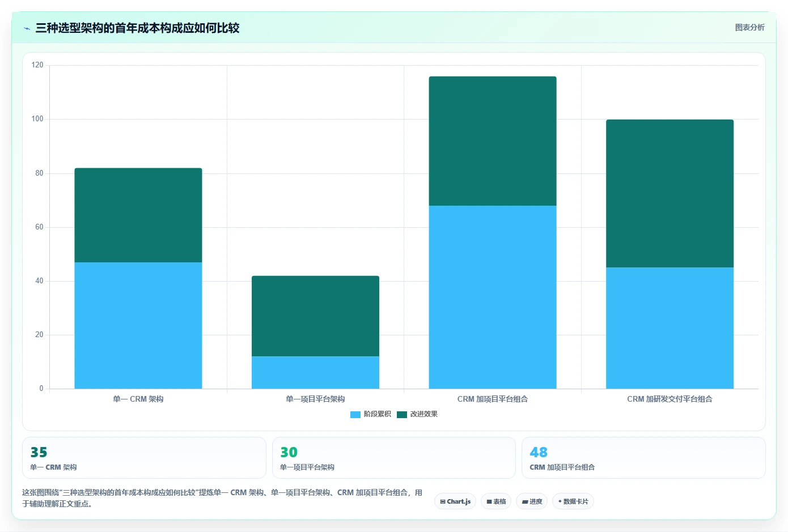Click the lightning icon beside the chart title
The width and height of the screenshot is (788, 532).
coord(27,28)
